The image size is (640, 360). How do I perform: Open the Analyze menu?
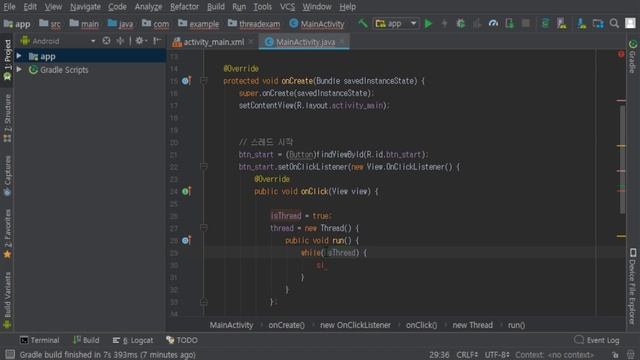click(x=148, y=7)
